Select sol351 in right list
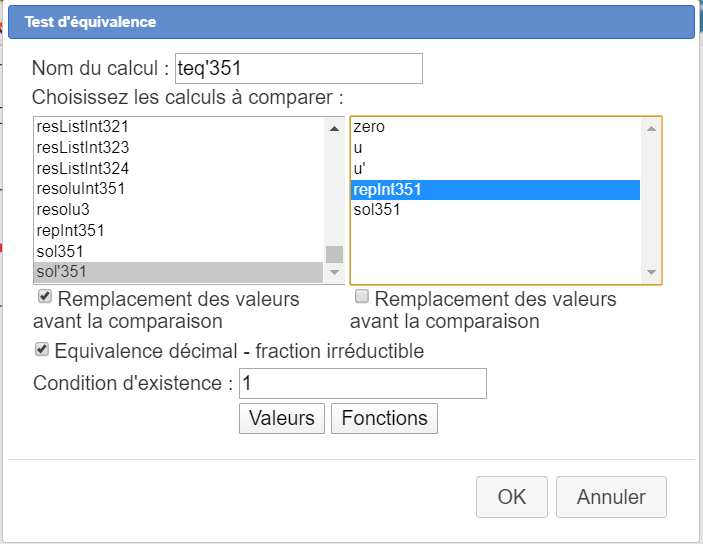This screenshot has height=544, width=703. [x=377, y=210]
